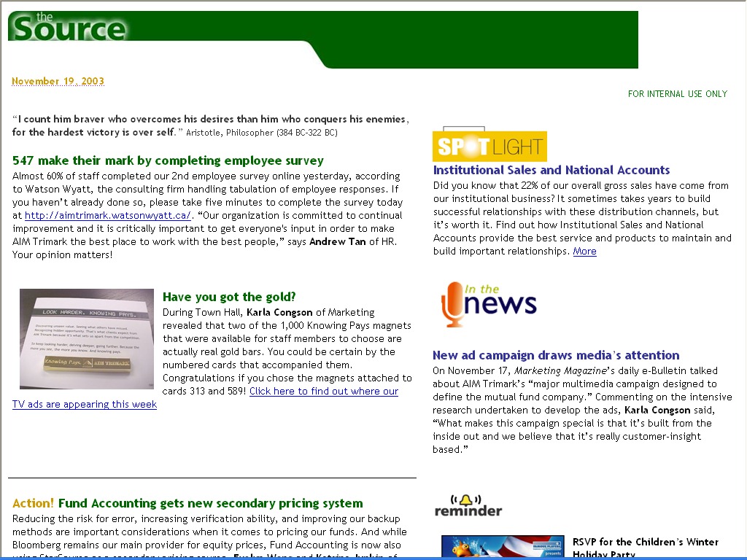Click the Spotlight section logo
This screenshot has height=560, width=747.
point(489,146)
